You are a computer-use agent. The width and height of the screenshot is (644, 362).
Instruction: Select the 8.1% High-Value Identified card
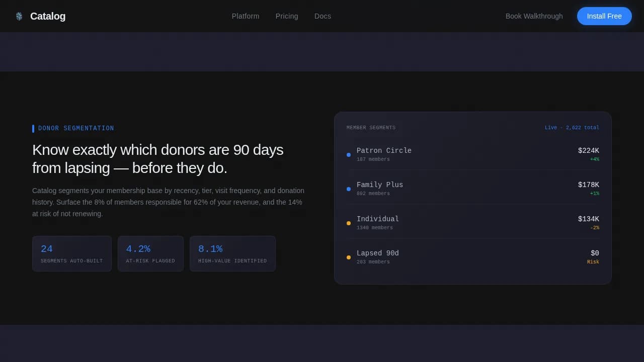coord(232,253)
